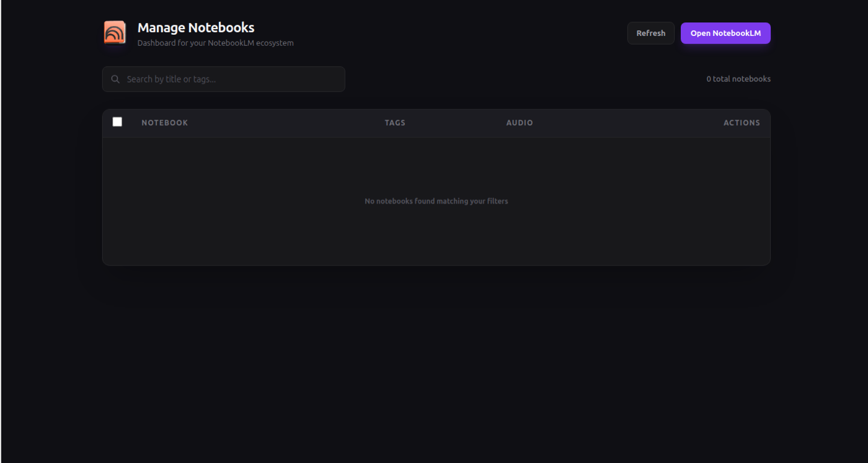The height and width of the screenshot is (463, 868).
Task: Click the 'Manage Notebooks' page title
Action: coord(196,27)
